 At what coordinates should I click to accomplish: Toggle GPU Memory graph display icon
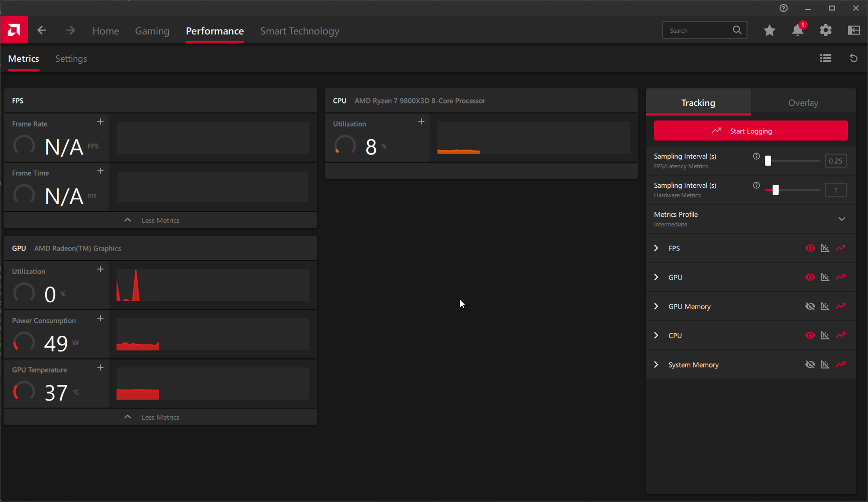coord(825,306)
